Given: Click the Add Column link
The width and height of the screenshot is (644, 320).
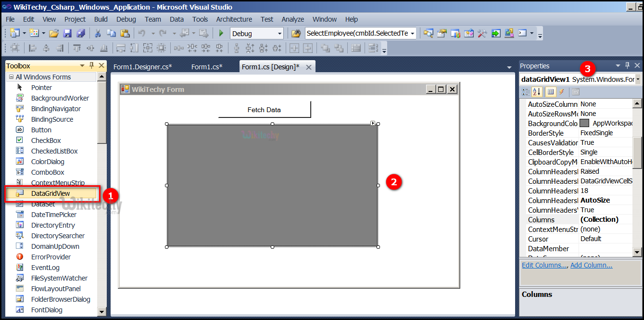Looking at the screenshot, I should (x=591, y=265).
